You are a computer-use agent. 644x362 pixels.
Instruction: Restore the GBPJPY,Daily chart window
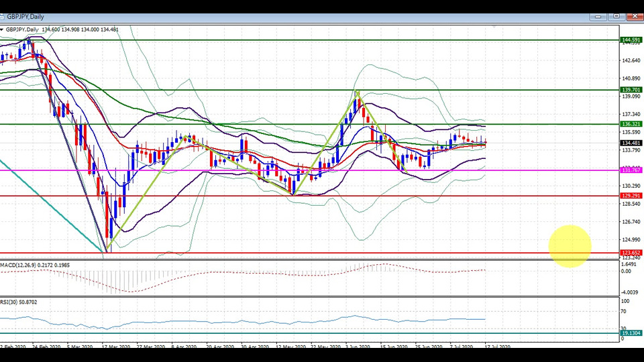click(616, 16)
